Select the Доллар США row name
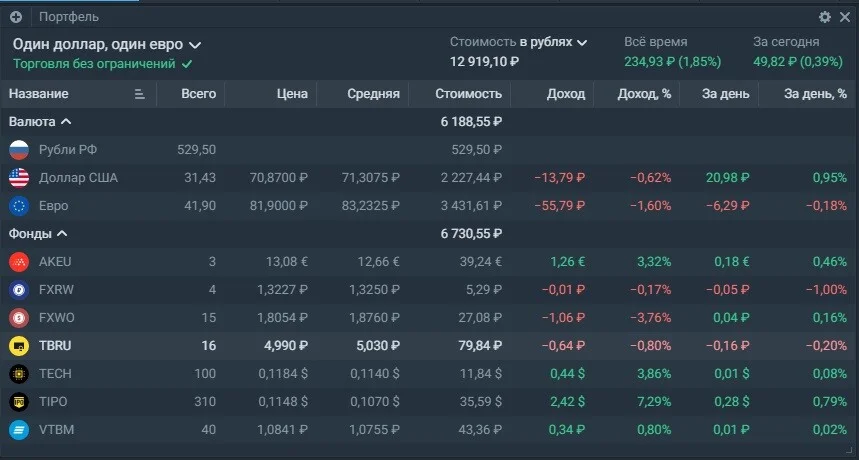The height and width of the screenshot is (460, 859). (78, 177)
